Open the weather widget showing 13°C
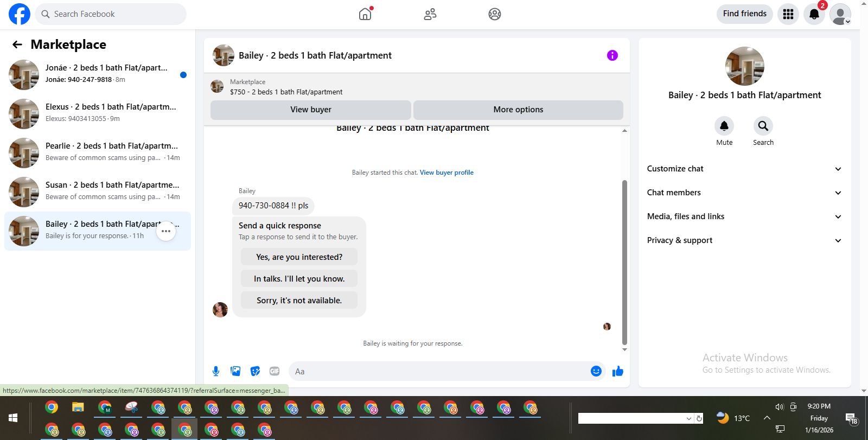This screenshot has height=440, width=868. coord(733,418)
